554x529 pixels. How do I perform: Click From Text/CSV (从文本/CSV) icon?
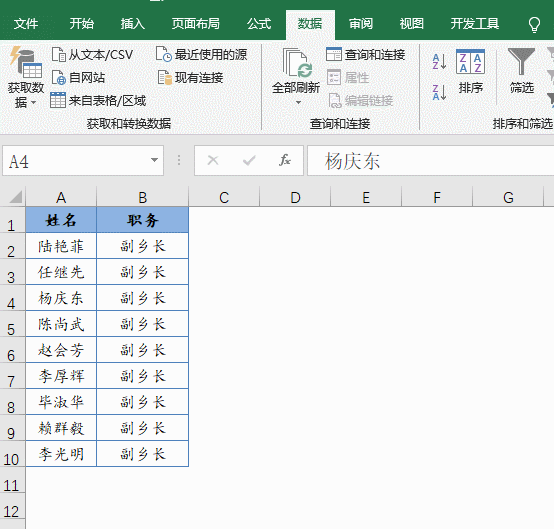[x=59, y=55]
